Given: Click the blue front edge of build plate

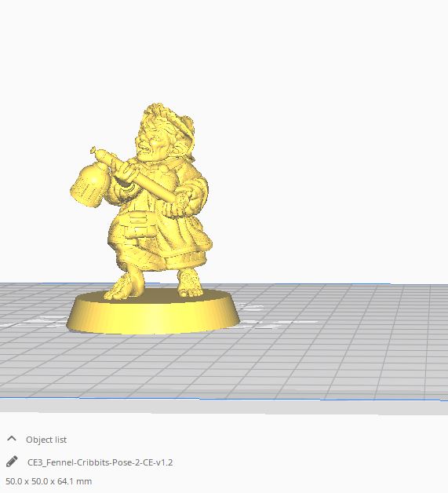Looking at the screenshot, I should point(220,399).
